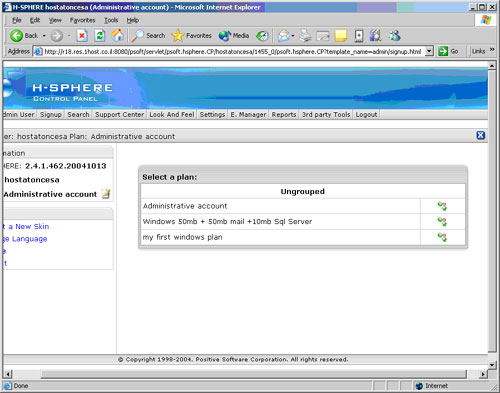Expand the Links toolbar chevron
Image resolution: width=500 pixels, height=393 pixels.
[492, 50]
